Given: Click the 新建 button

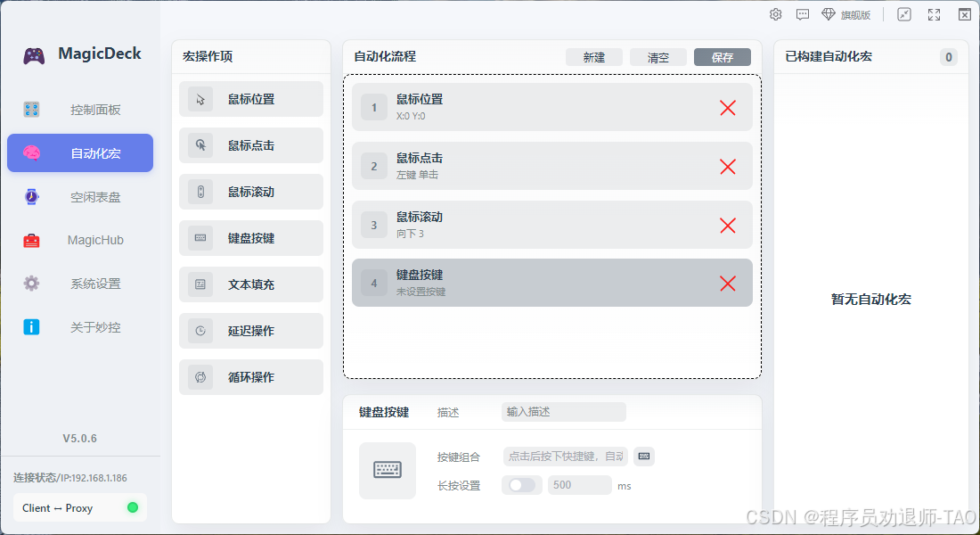Looking at the screenshot, I should [x=593, y=57].
